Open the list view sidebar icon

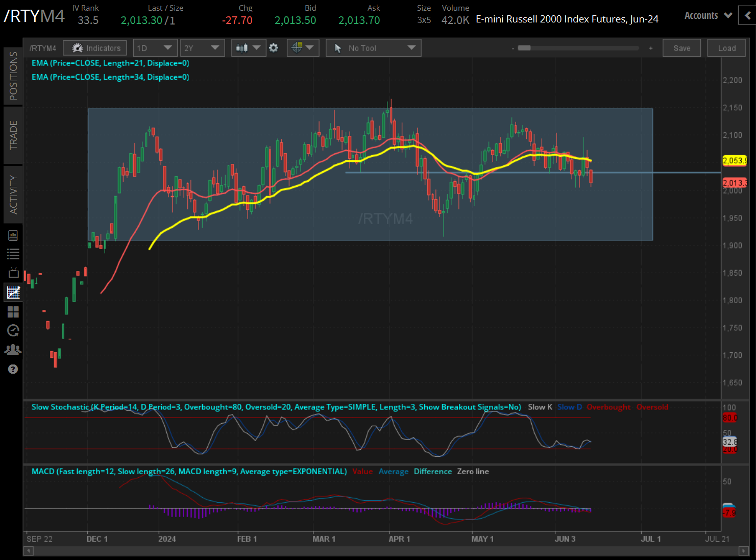tap(13, 254)
